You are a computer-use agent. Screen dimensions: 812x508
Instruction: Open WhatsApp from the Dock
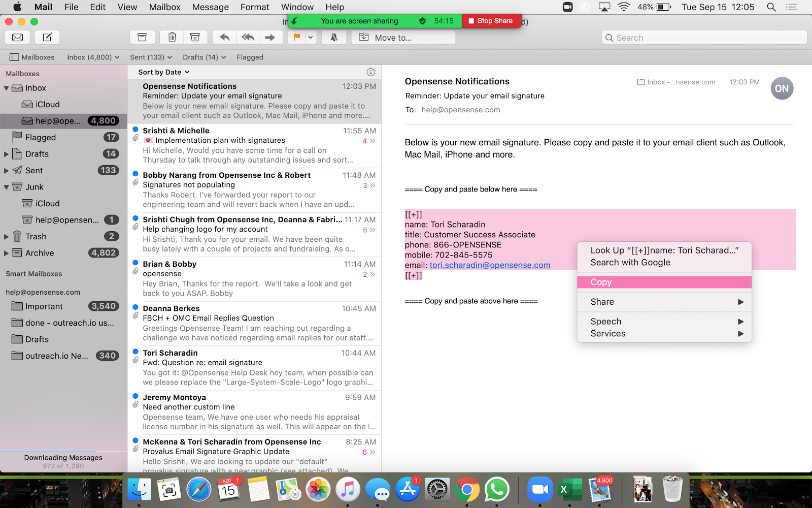coord(497,490)
